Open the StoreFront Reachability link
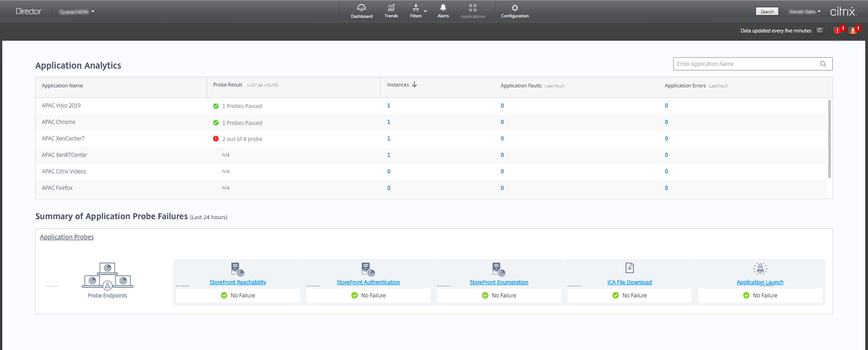Viewport: 868px width, 350px height. click(x=238, y=282)
